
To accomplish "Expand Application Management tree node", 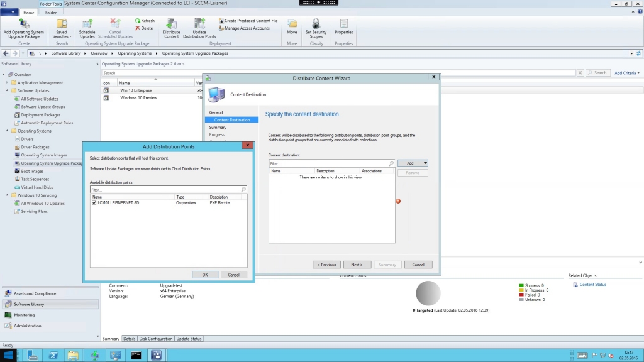I will (x=7, y=82).
